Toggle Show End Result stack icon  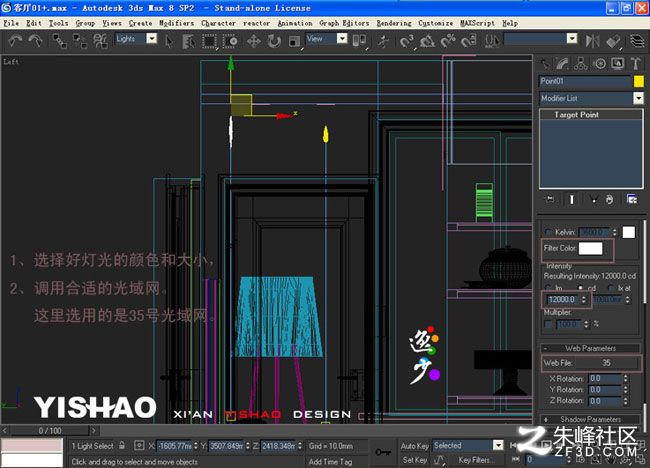coord(572,199)
